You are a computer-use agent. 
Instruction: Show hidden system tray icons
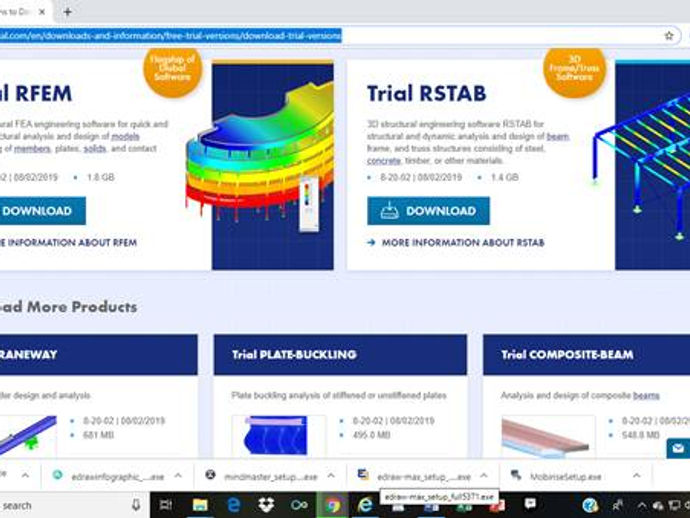tap(642, 506)
